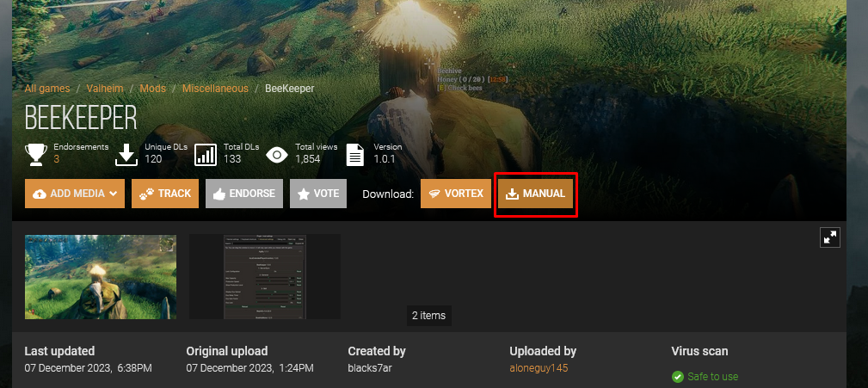Expand gallery with the fullscreen arrows icon
This screenshot has width=868, height=388.
(x=830, y=237)
